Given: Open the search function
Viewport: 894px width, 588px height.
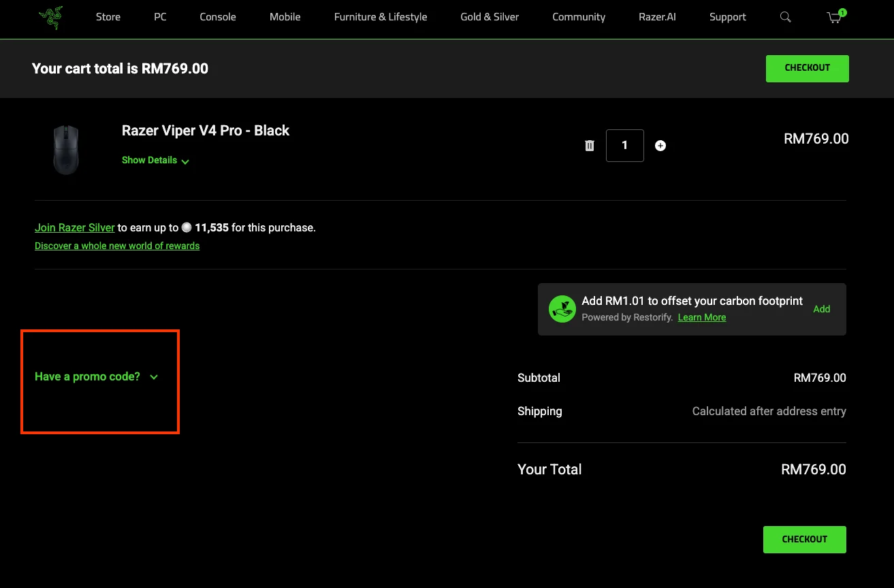Looking at the screenshot, I should [x=785, y=17].
